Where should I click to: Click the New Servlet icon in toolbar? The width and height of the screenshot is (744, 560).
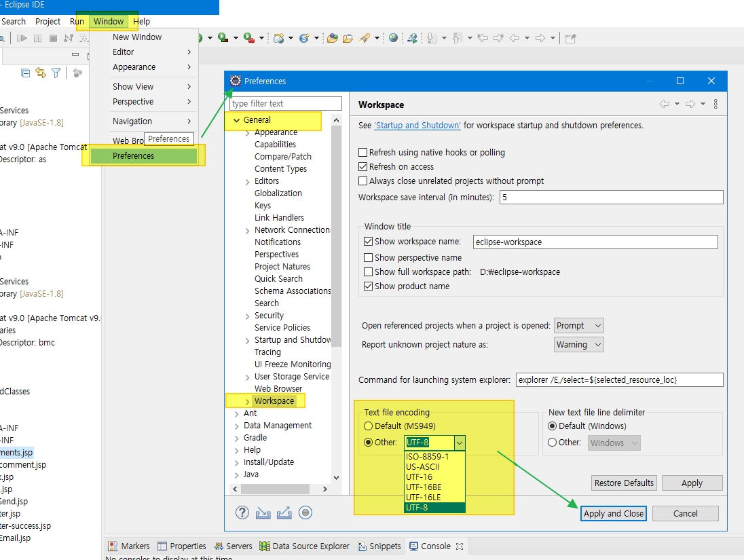304,38
